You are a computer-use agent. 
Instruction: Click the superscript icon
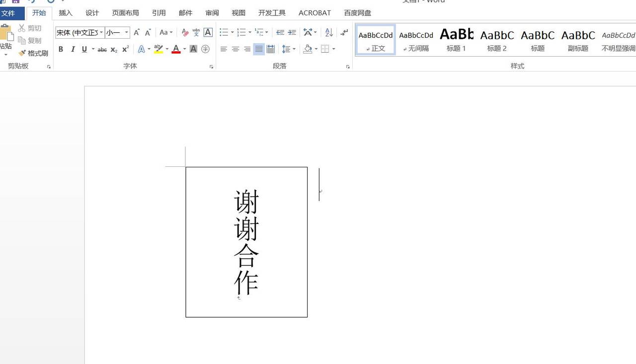124,49
